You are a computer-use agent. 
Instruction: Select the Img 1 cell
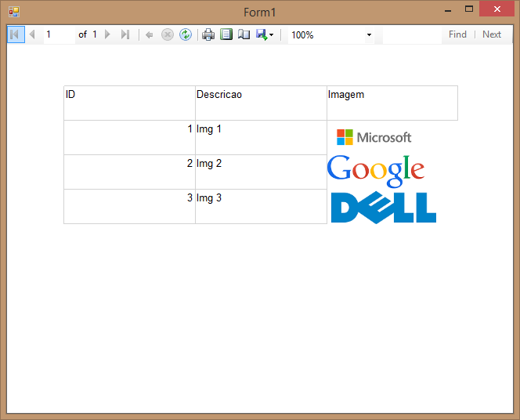261,138
